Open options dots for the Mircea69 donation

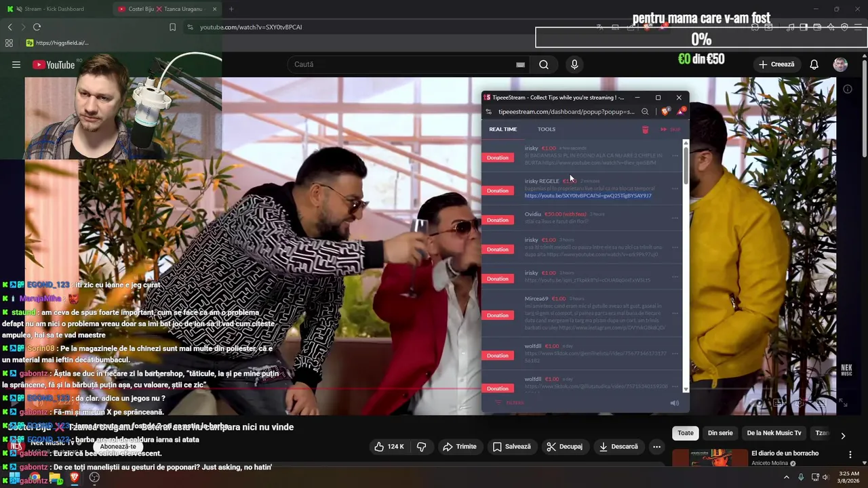(675, 313)
